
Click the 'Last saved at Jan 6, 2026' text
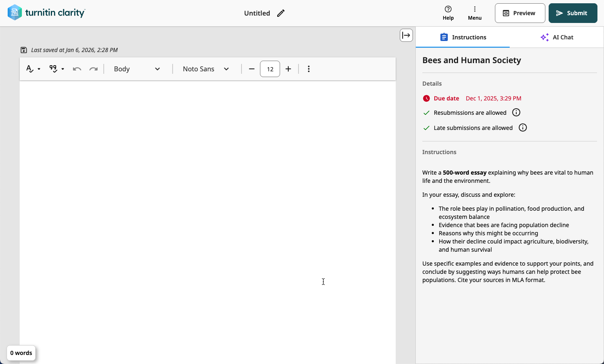coord(74,50)
